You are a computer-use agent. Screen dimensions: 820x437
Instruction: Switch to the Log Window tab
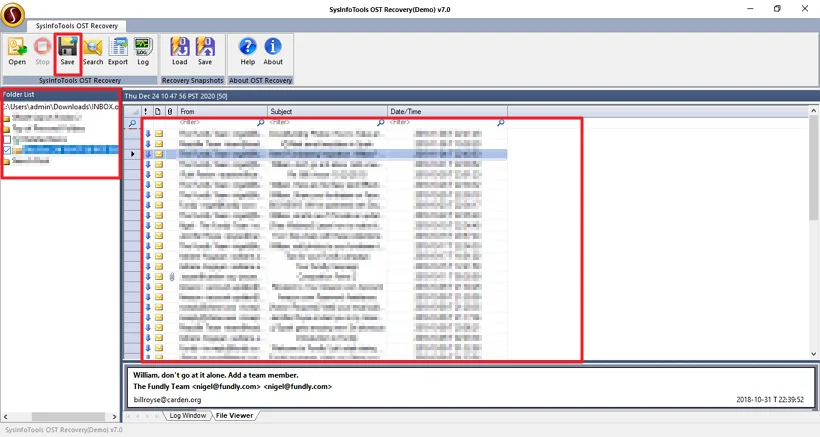point(187,415)
